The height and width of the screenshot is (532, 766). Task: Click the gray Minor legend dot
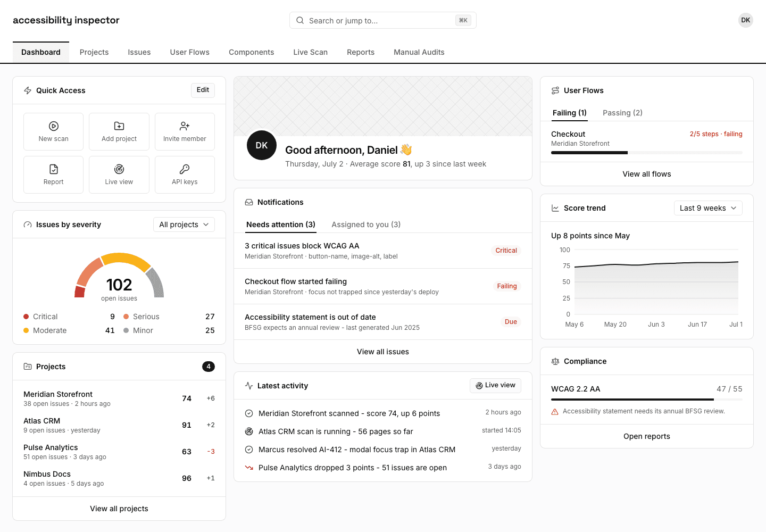pyautogui.click(x=126, y=330)
